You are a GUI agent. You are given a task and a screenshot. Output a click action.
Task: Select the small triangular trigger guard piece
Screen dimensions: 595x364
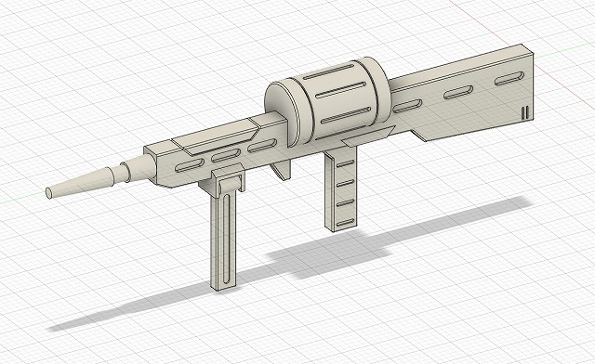pyautogui.click(x=281, y=169)
